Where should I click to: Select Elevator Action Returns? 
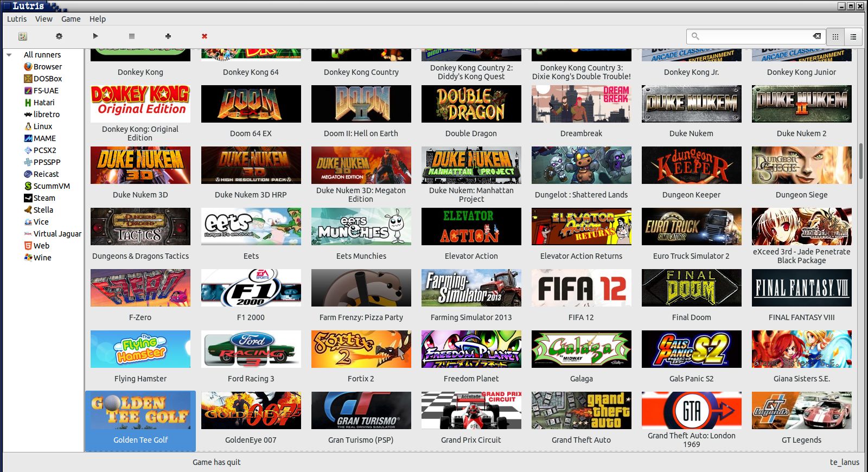pos(581,234)
